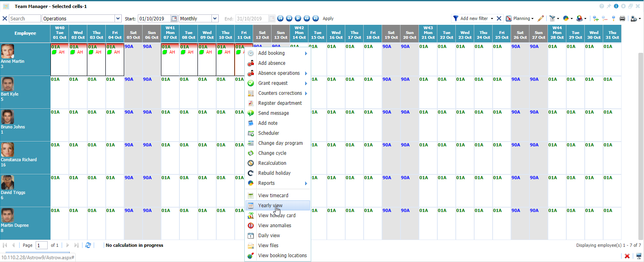Open the Monthly period dropdown

click(x=215, y=18)
